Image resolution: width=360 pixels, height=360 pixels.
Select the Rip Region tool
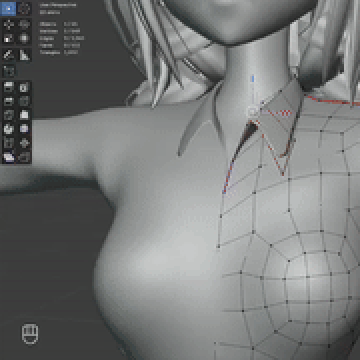24,157
